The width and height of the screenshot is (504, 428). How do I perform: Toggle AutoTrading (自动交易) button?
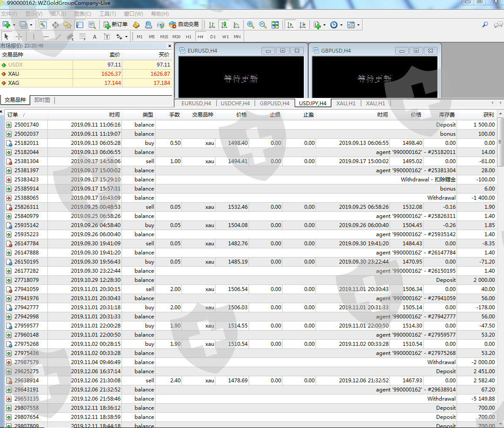184,25
